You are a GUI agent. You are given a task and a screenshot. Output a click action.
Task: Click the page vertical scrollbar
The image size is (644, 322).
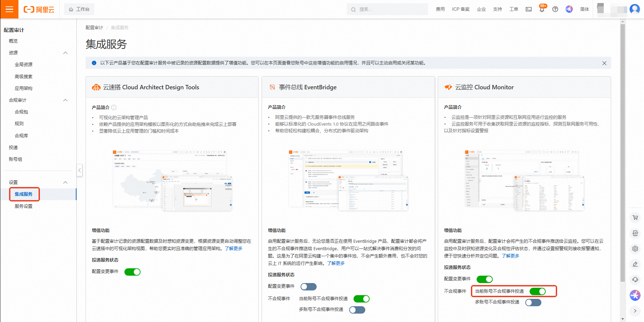(x=623, y=153)
